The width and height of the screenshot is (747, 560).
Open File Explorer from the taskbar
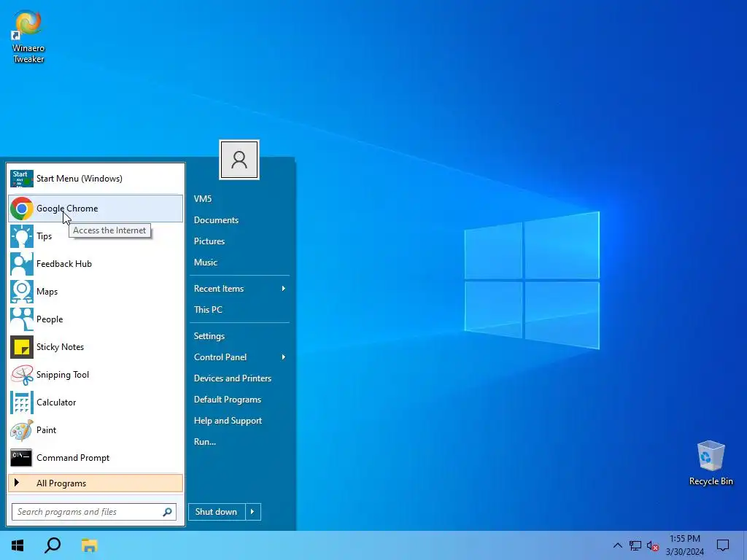[x=89, y=545]
